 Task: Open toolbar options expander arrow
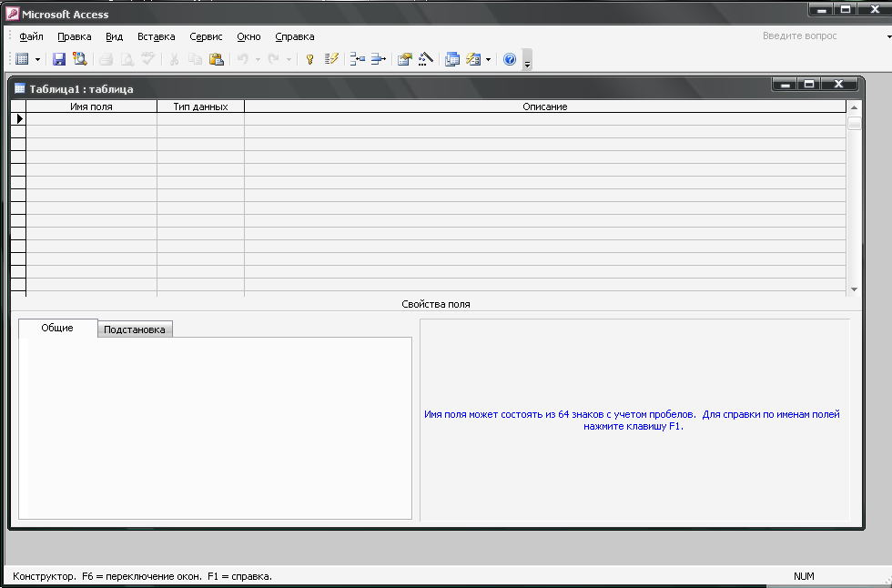527,59
